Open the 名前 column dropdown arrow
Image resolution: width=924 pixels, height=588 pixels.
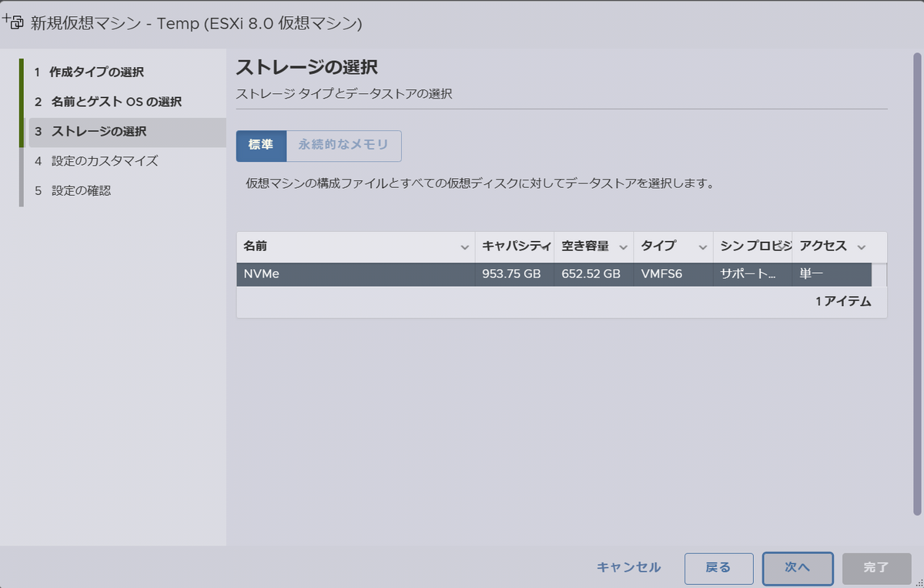pos(464,247)
